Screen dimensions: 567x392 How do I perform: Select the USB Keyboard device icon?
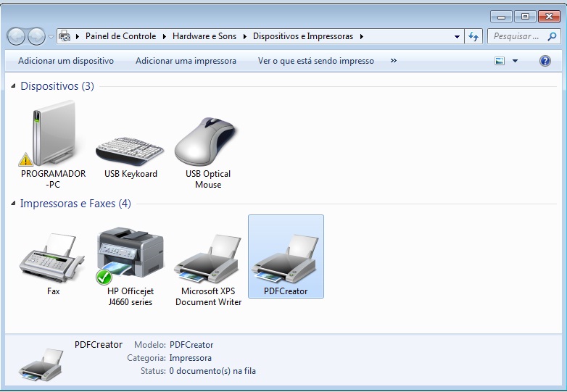click(131, 151)
